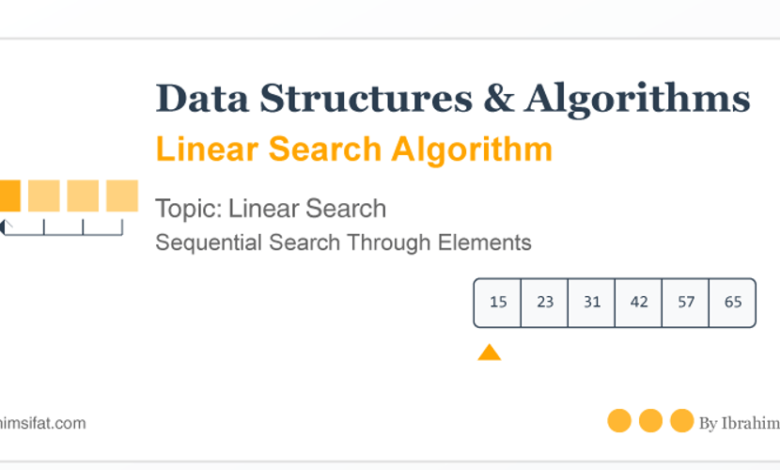Click the middle light orange square
Viewport: 780px width, 470px height.
pos(83,196)
